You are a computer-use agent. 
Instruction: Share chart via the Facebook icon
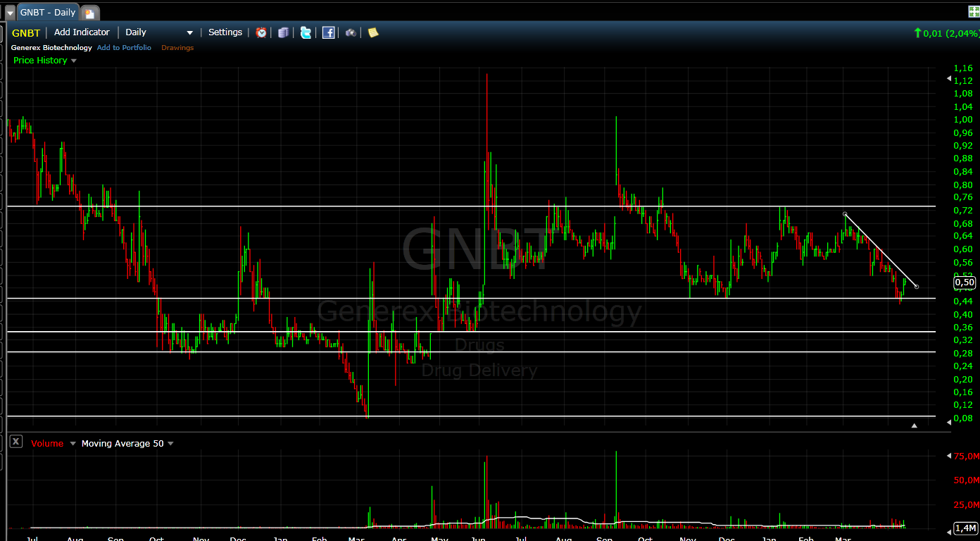(x=329, y=32)
